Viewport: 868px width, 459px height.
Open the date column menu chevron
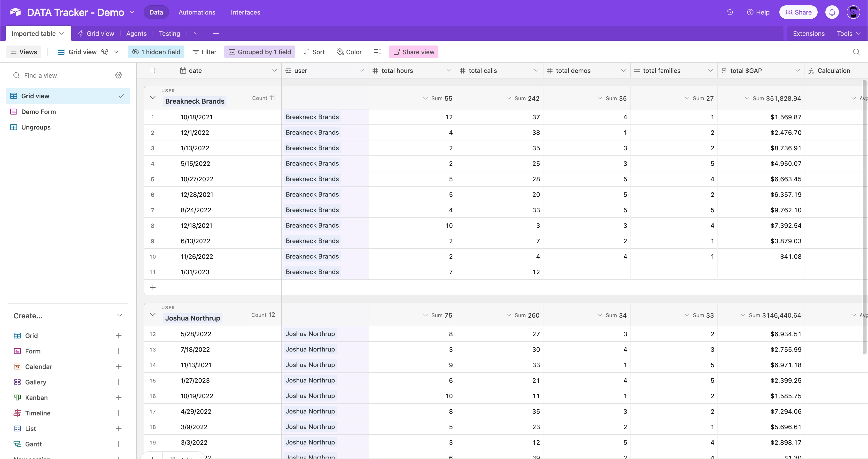[x=275, y=70]
